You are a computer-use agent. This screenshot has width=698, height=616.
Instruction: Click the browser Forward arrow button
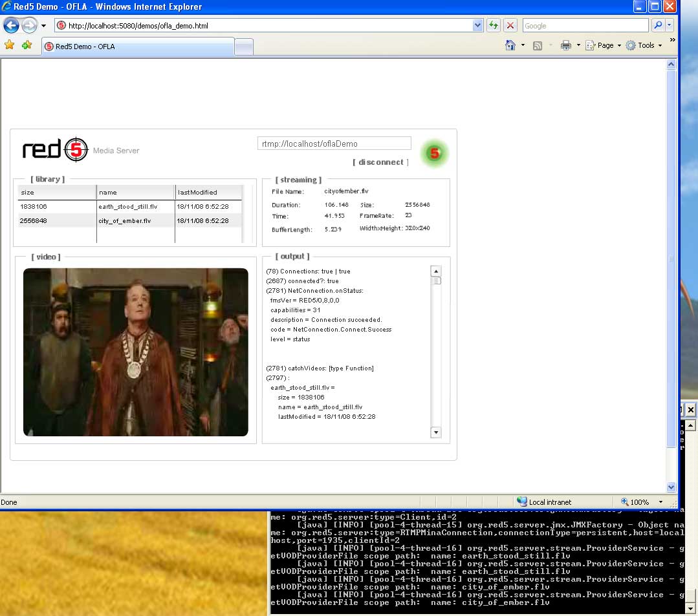(29, 25)
